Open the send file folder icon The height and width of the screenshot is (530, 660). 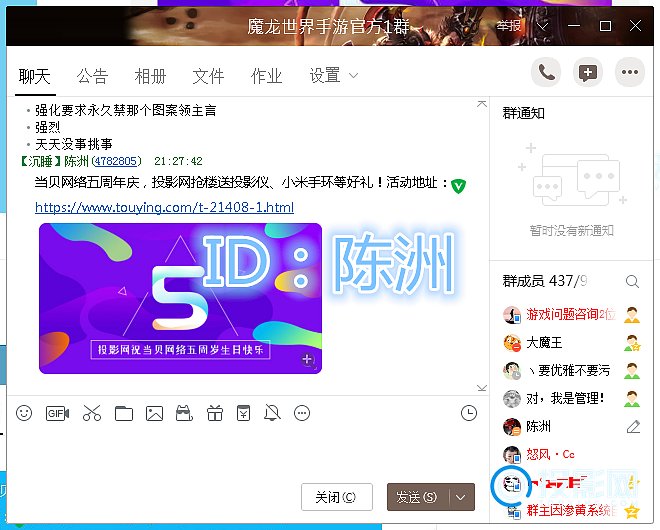124,414
